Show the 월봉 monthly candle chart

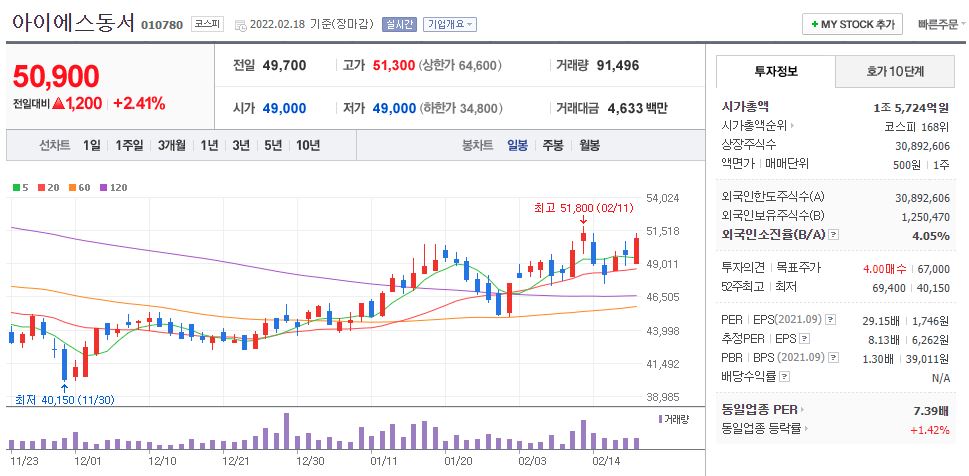[589, 146]
